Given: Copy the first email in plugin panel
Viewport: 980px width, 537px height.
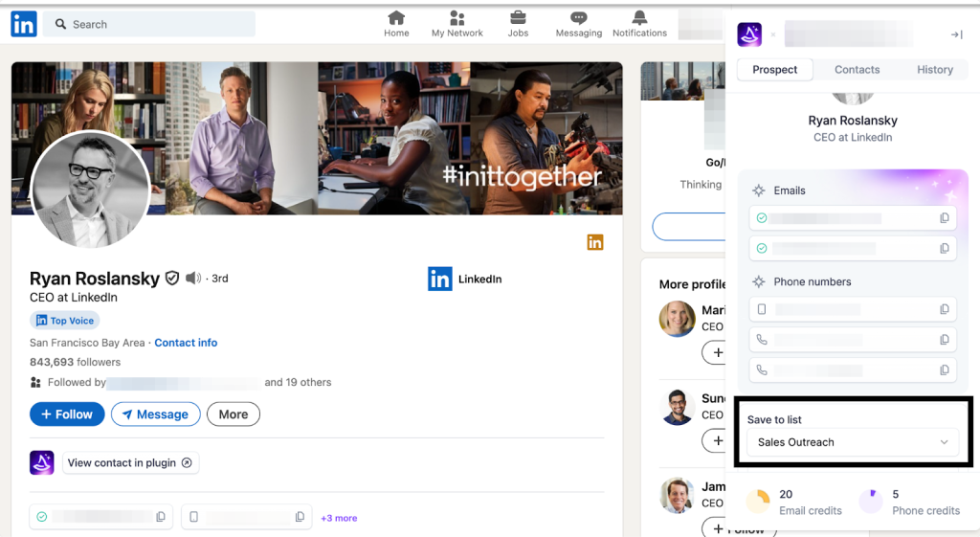Looking at the screenshot, I should 944,218.
